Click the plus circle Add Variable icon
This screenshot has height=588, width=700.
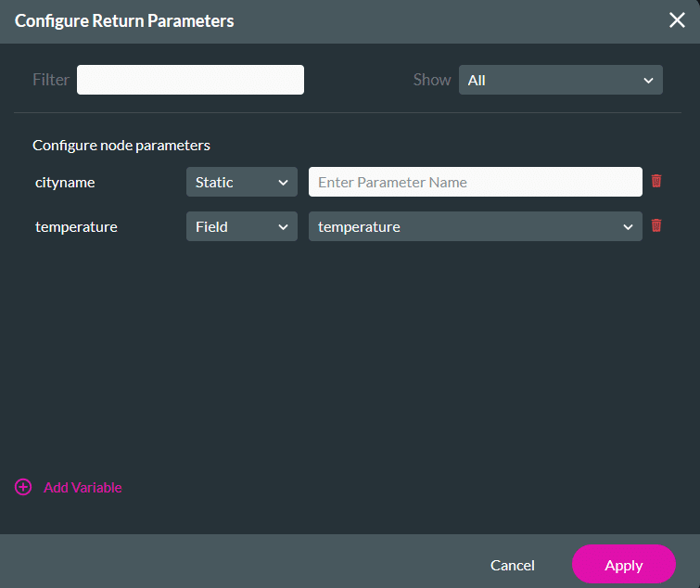[23, 487]
